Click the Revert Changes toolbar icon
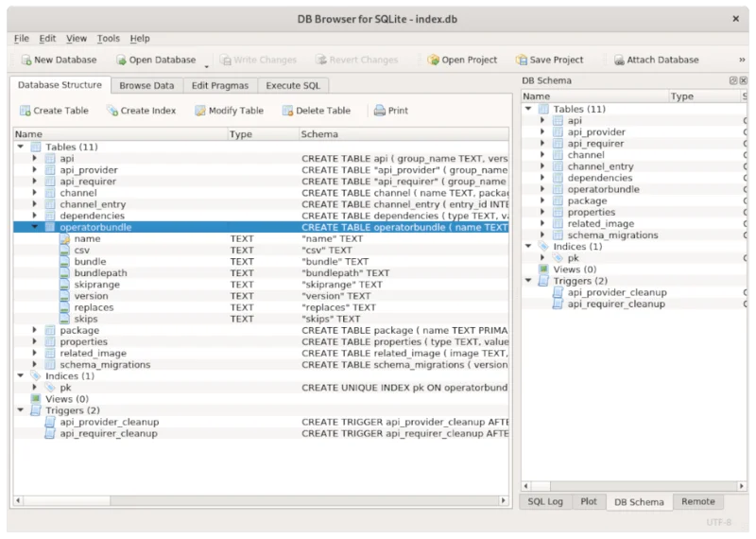Viewport: 756px width, 539px height. [321, 60]
